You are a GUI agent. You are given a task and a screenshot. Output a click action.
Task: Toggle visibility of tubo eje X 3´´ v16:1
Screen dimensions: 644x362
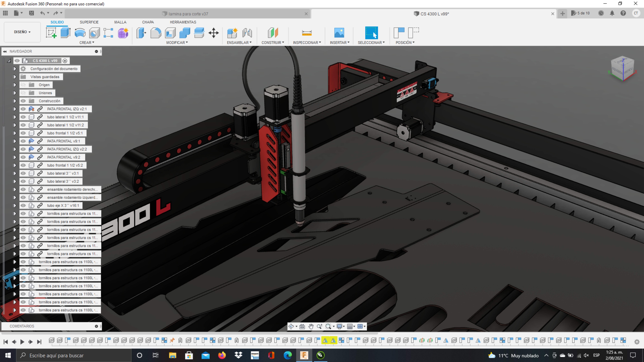coord(23,206)
